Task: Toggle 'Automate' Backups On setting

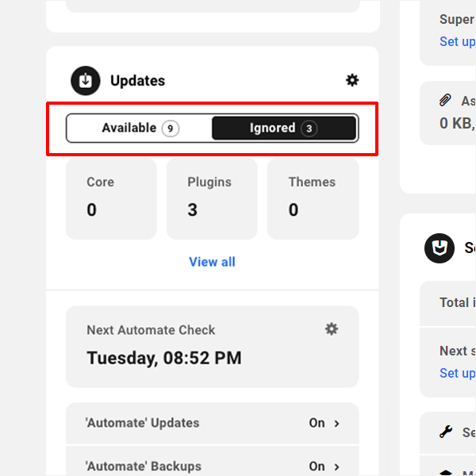Action: [317, 466]
